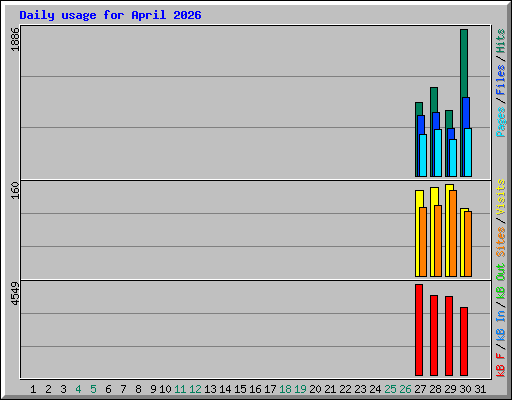
Task: Click weekend day 18 on the x-axis
Action: pos(285,389)
